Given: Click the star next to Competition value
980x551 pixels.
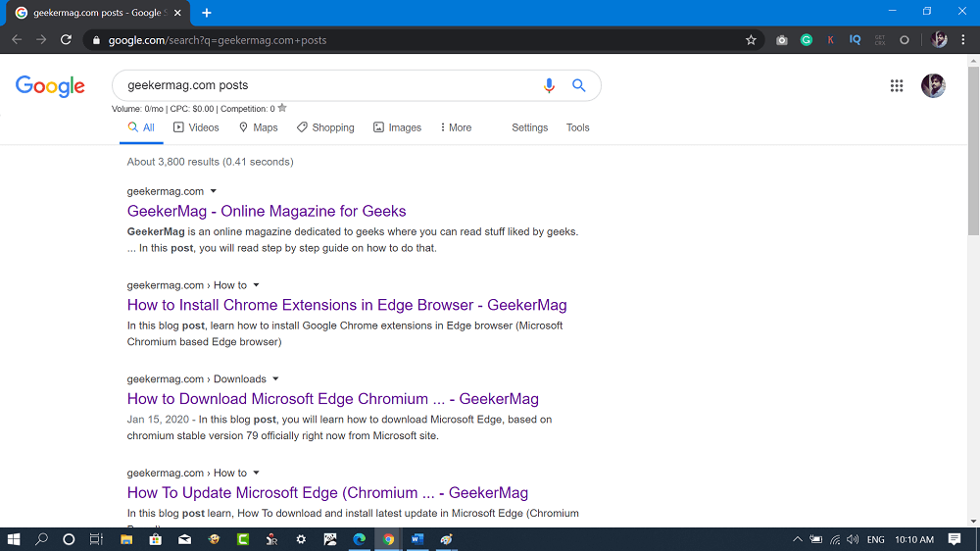Looking at the screenshot, I should click(x=282, y=108).
